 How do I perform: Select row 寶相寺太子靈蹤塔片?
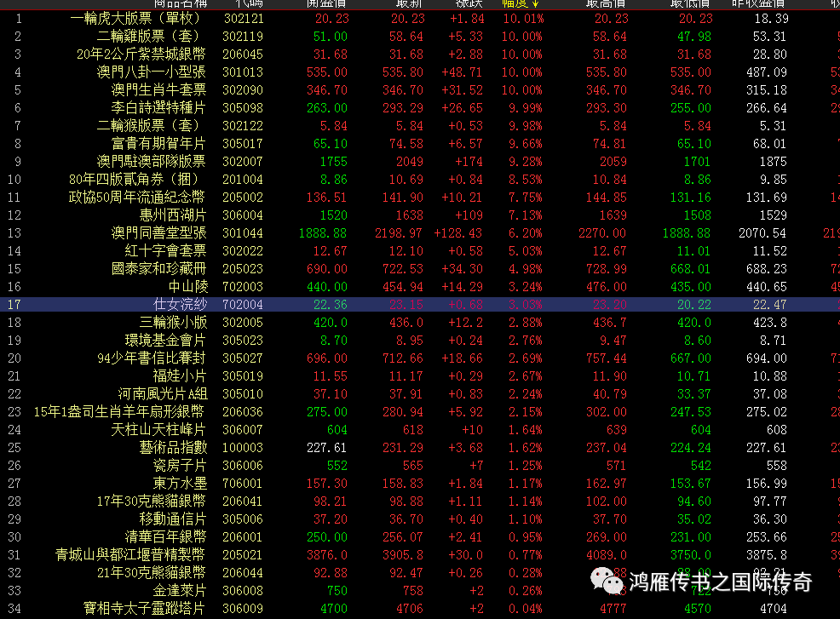coord(420,609)
